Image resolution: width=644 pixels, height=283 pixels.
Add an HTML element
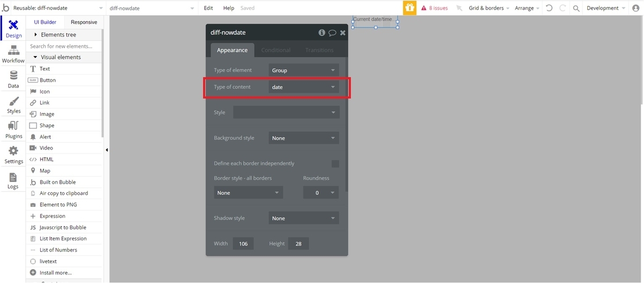click(64, 159)
